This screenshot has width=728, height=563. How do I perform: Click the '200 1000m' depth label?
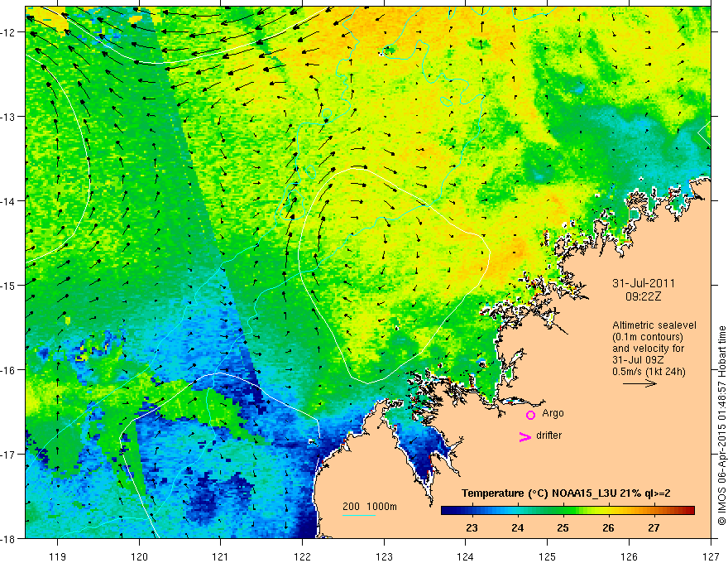pos(370,507)
